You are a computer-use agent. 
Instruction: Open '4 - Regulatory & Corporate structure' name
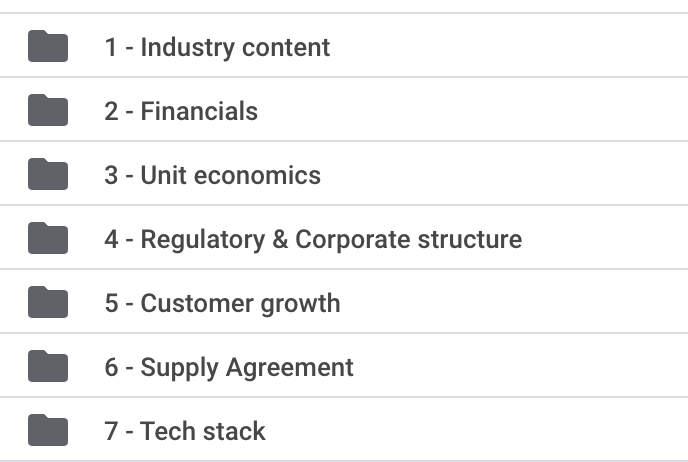pyautogui.click(x=313, y=240)
